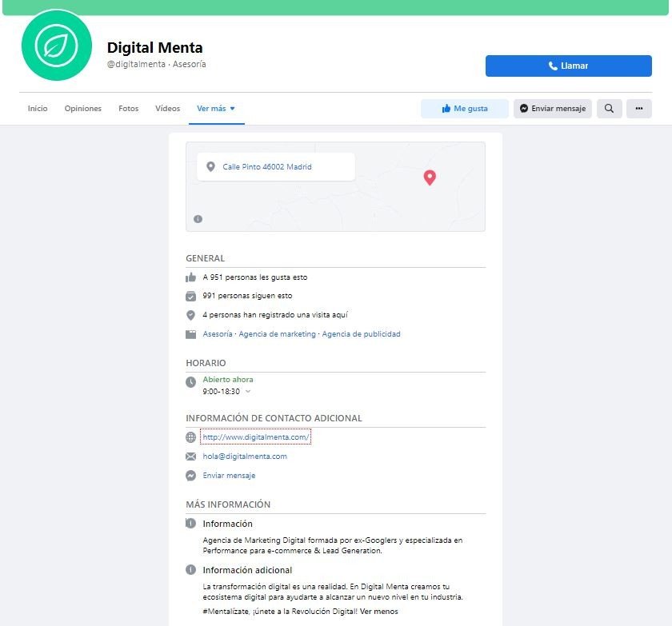Like the page with Me gusta button
Viewport: 672px width, 626px height.
(465, 109)
